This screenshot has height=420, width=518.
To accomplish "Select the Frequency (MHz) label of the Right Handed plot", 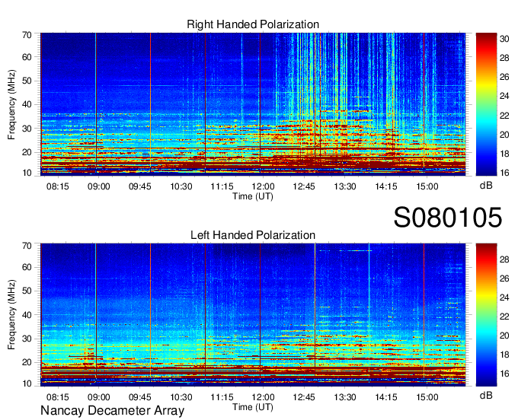I will (x=11, y=104).
